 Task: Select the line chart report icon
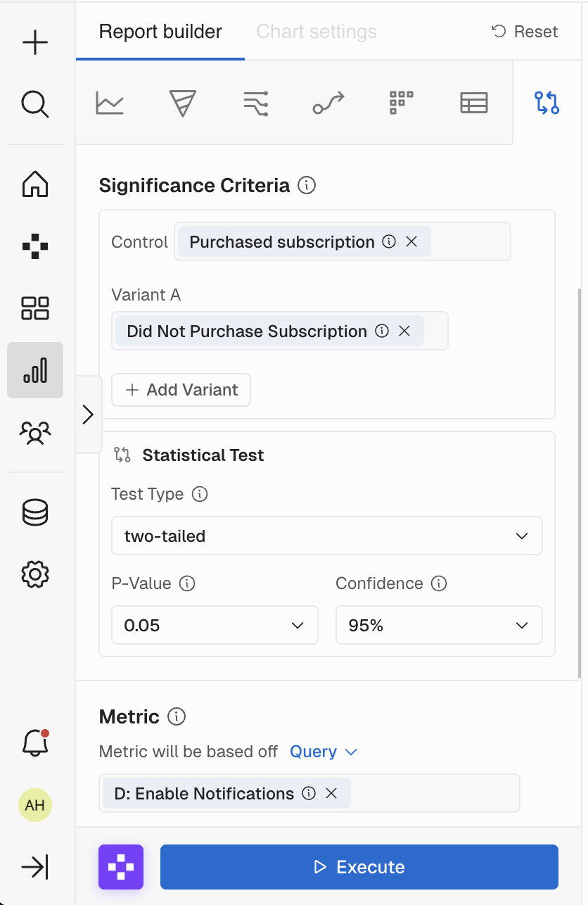click(x=110, y=103)
